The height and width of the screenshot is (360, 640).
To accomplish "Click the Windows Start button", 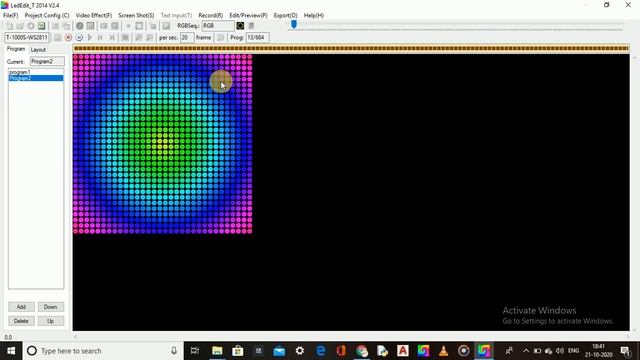I will (x=11, y=351).
